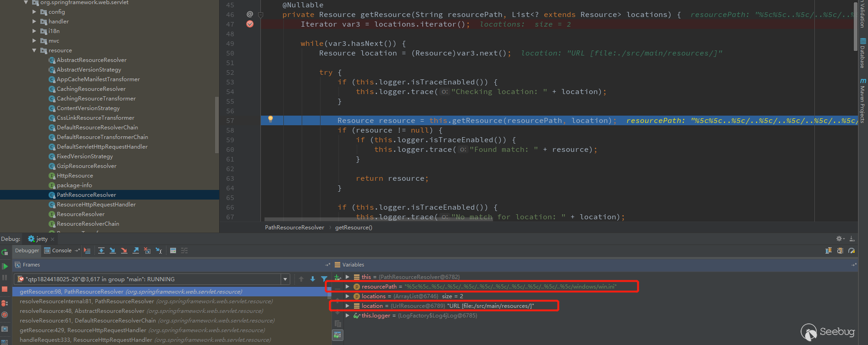This screenshot has width=868, height=345.
Task: Click the Force Step Into icon
Action: [x=124, y=250]
